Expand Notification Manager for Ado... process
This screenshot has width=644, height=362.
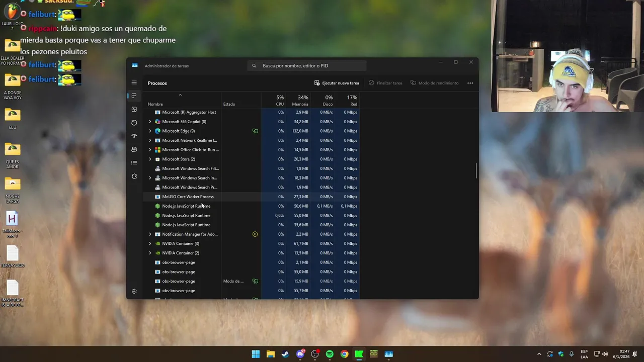coord(149,234)
